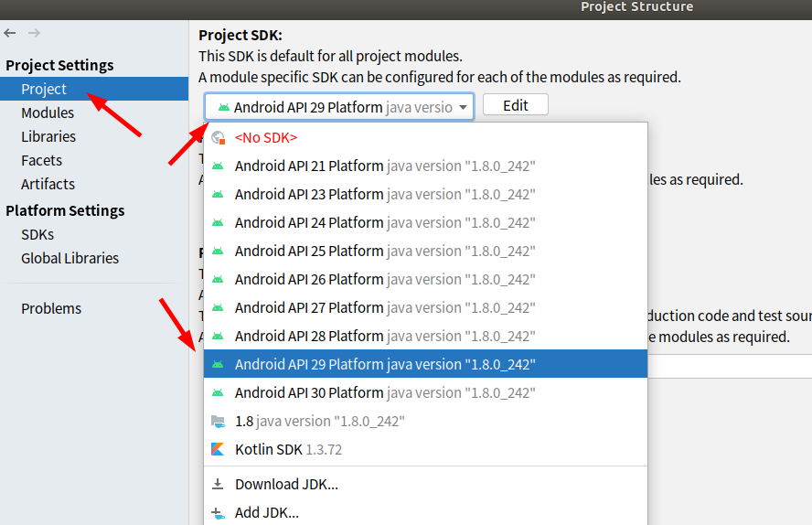The image size is (812, 525).
Task: Click Android icon beside API 28 Platform
Action: pyautogui.click(x=218, y=336)
